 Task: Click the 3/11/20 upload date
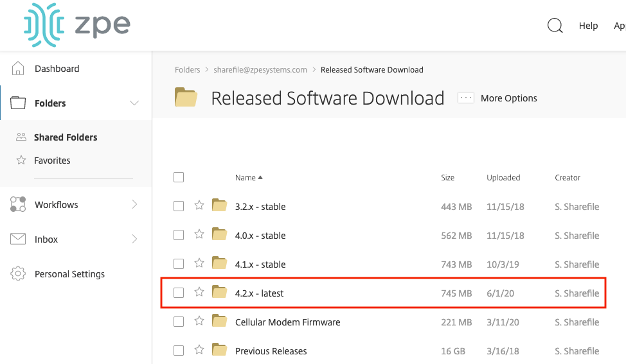pos(503,322)
